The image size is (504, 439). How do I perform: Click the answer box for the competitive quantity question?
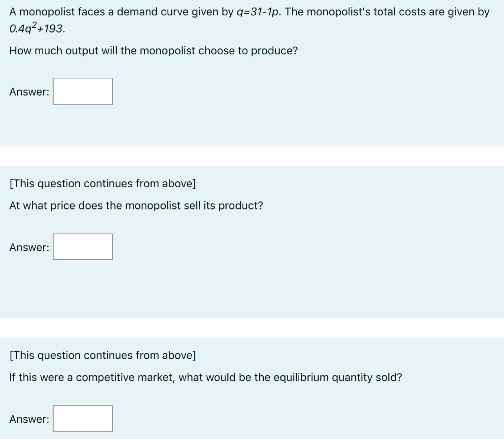point(82,418)
